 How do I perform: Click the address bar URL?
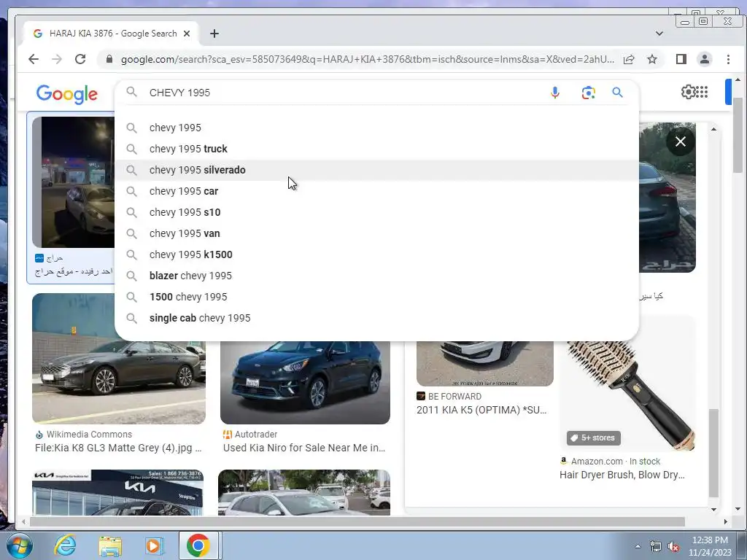pyautogui.click(x=368, y=59)
